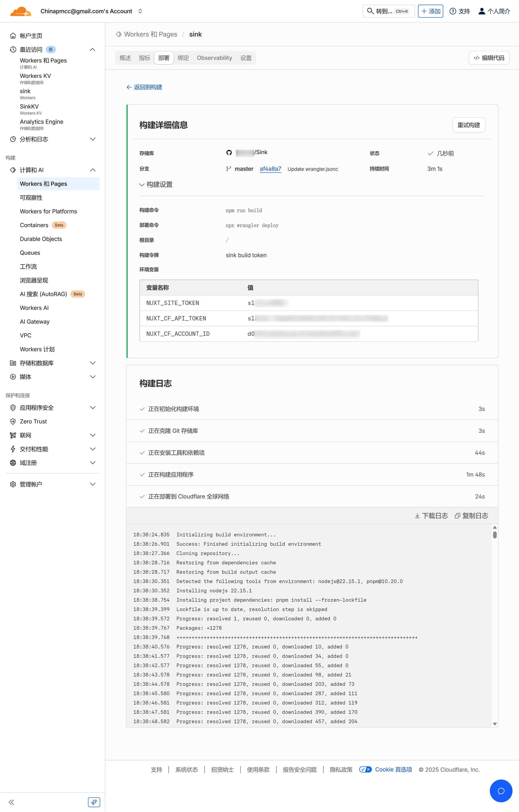Click 下载日志 download icon
Screen dimensions: 519x812
tap(417, 516)
